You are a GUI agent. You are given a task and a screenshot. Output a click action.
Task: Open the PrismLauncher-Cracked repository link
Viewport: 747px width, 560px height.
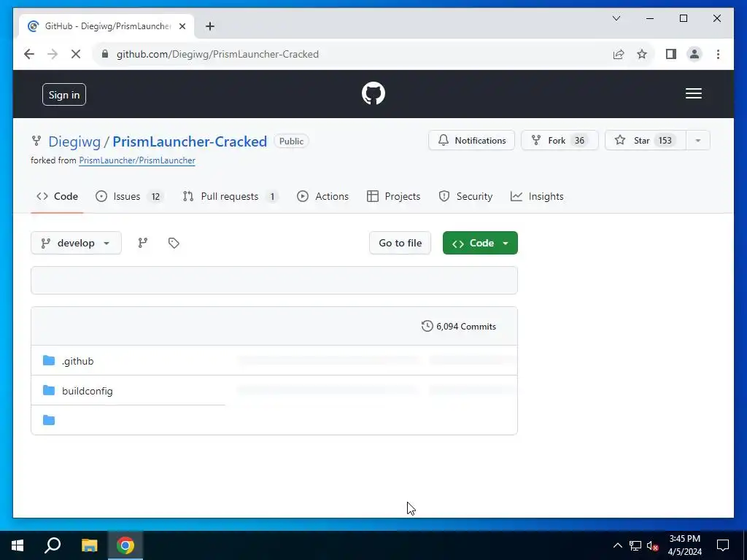coord(190,141)
